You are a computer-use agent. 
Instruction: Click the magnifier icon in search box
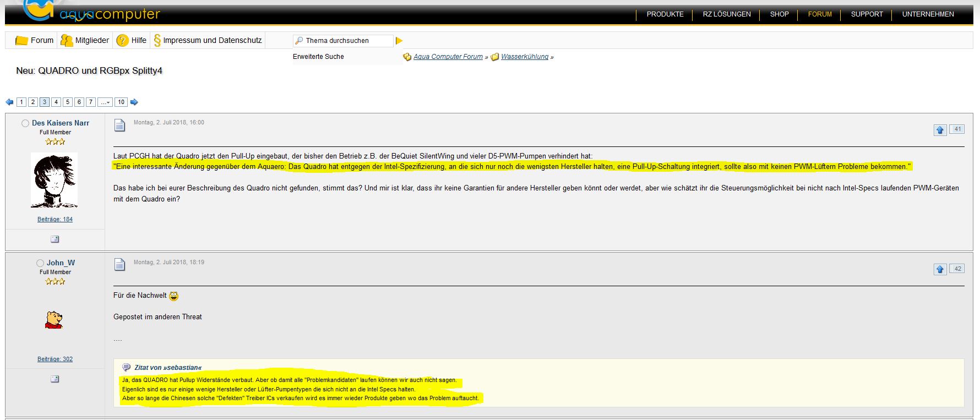click(x=299, y=41)
